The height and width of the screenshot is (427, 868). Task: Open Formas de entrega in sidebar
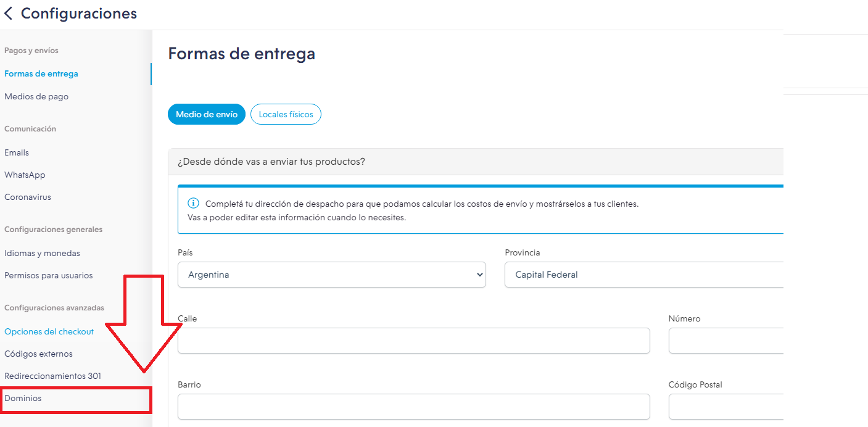point(41,73)
